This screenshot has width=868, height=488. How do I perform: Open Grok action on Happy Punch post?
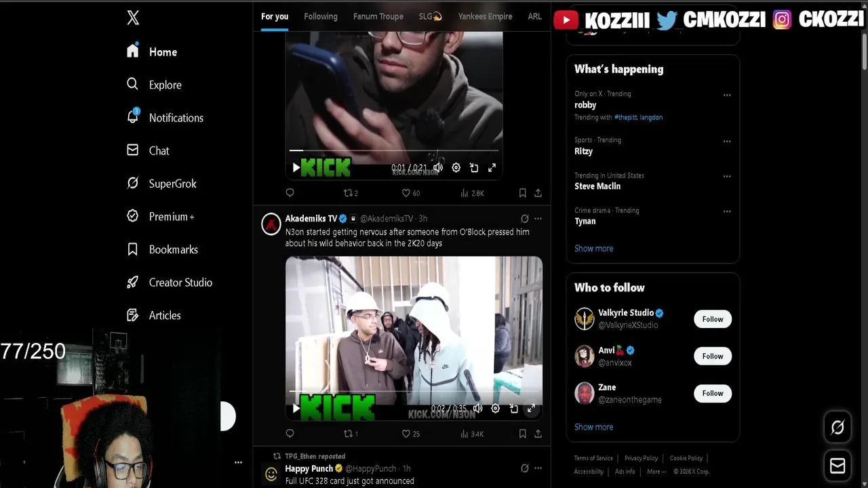pos(524,468)
